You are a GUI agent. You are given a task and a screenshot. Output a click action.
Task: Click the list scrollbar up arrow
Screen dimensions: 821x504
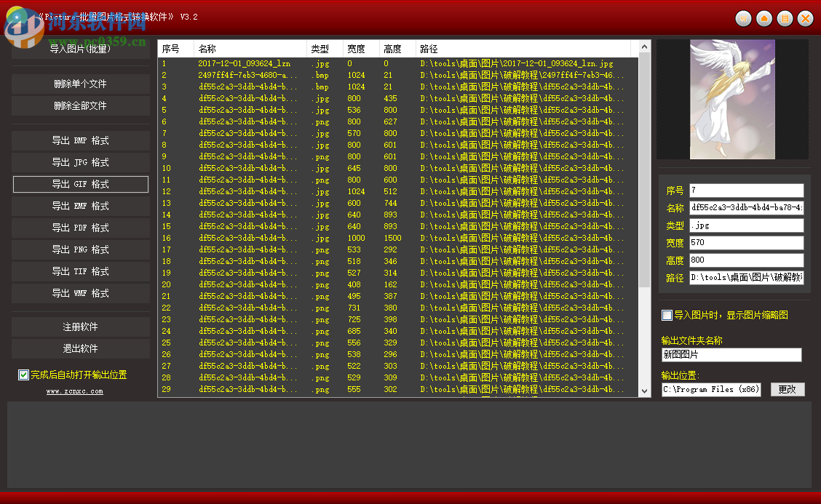tap(645, 47)
